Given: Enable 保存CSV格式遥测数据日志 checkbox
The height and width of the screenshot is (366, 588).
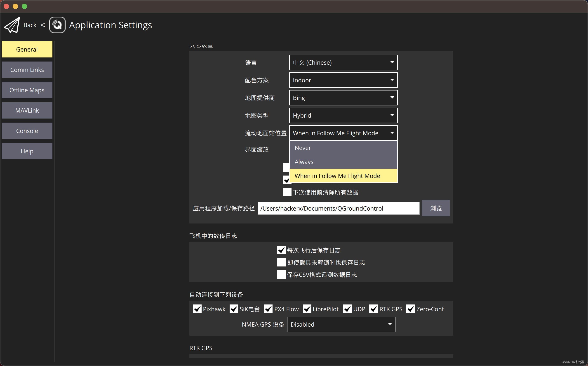Looking at the screenshot, I should (281, 275).
